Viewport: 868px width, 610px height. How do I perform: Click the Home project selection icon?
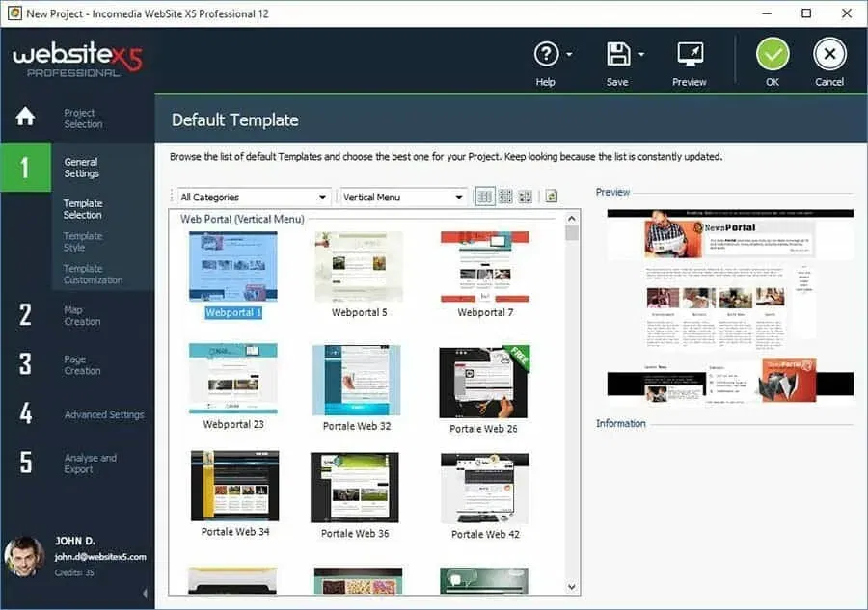(x=25, y=117)
